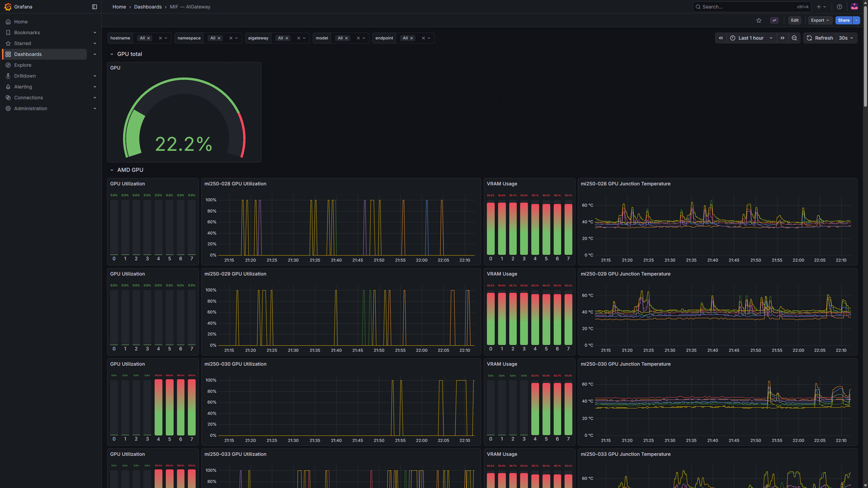Open the namespace variable dropdown
Screen dimensions: 868x488
pos(237,38)
